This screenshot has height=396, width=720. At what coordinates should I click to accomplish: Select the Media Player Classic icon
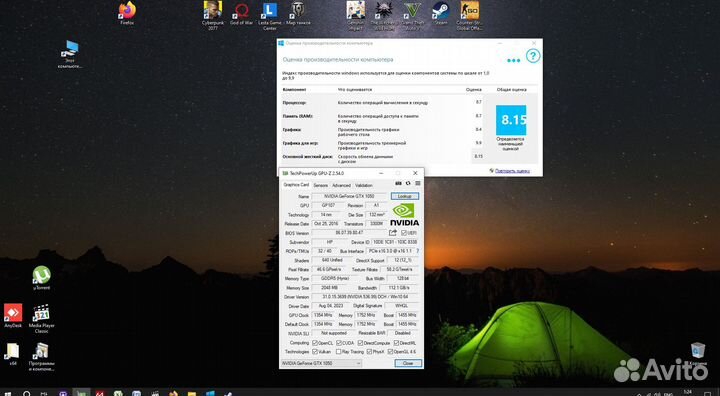41,318
